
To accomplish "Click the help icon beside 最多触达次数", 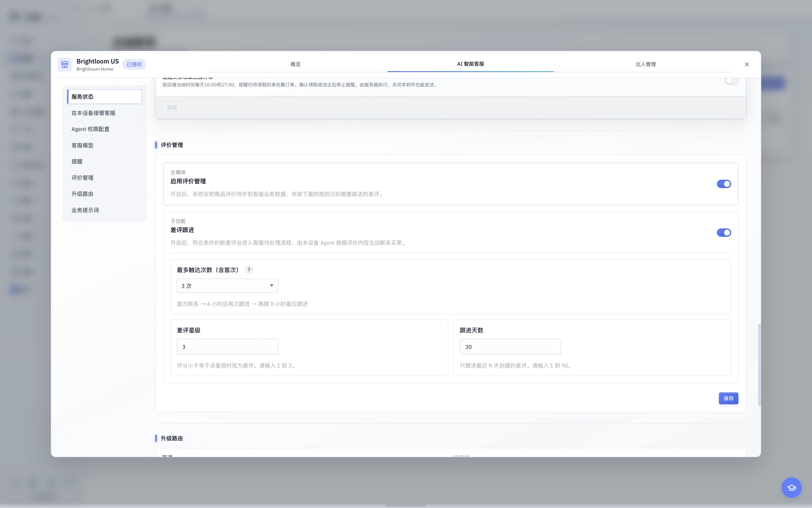I will (249, 270).
